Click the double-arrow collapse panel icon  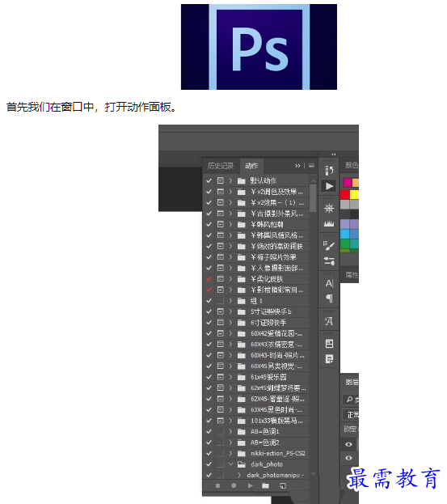point(297,166)
